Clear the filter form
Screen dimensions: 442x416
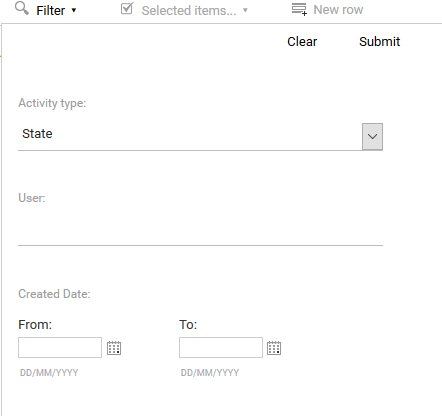click(302, 42)
